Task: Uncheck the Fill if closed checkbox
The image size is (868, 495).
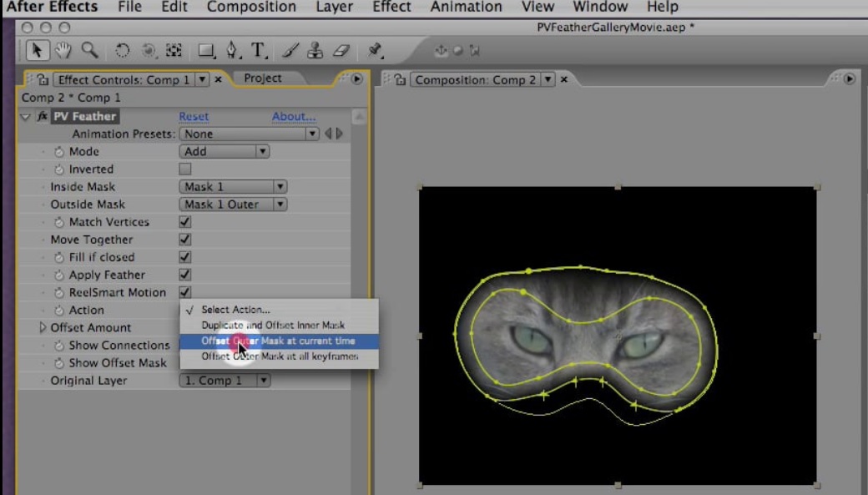Action: [185, 257]
